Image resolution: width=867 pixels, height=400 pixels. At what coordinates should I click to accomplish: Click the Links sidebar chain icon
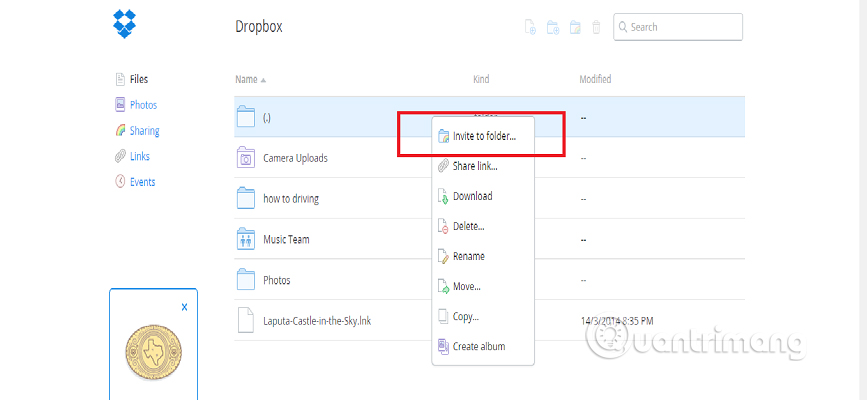[120, 157]
